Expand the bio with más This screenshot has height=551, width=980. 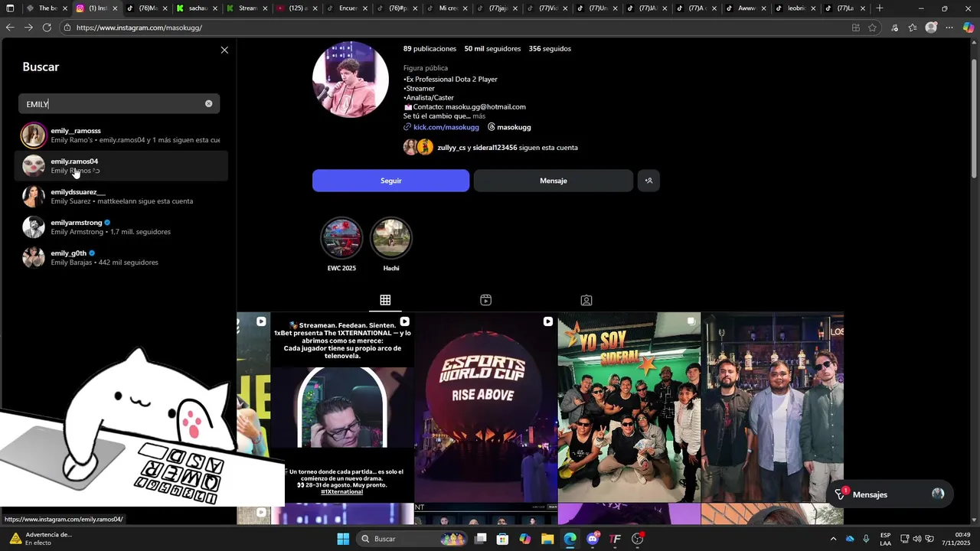[x=479, y=116]
